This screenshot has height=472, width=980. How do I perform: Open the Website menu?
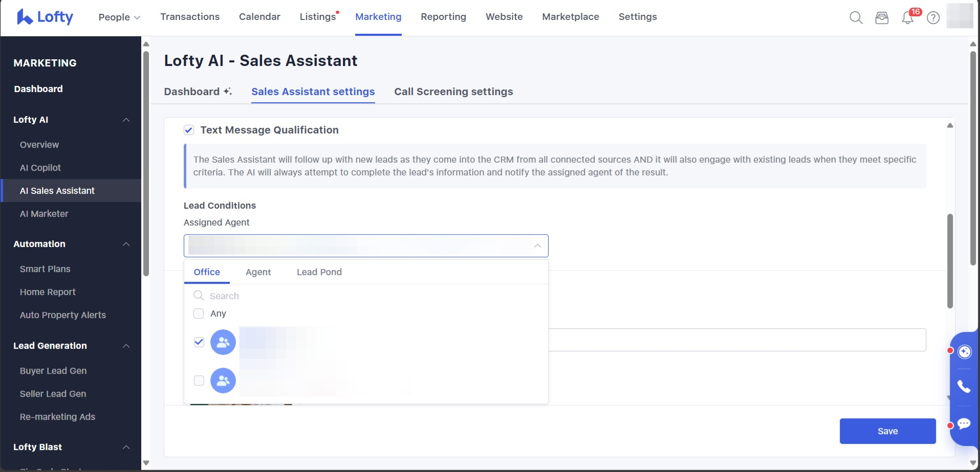[x=504, y=17]
